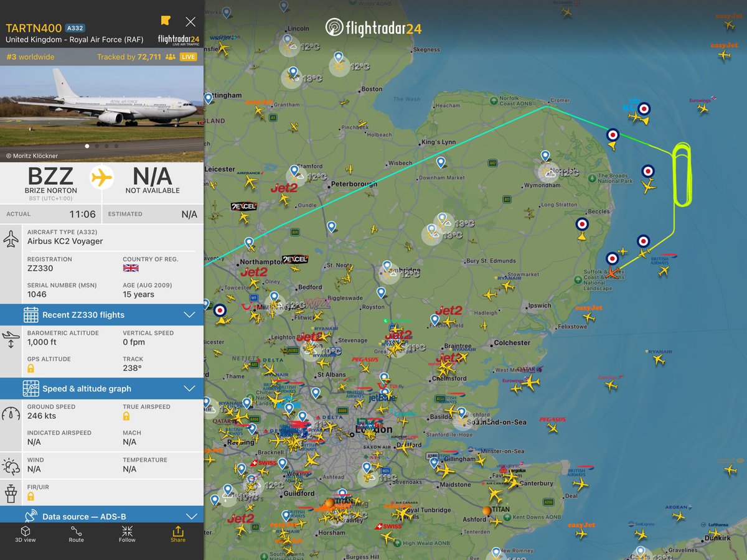
Task: Tap the British Airways plane east of Suffolk
Action: point(664,271)
